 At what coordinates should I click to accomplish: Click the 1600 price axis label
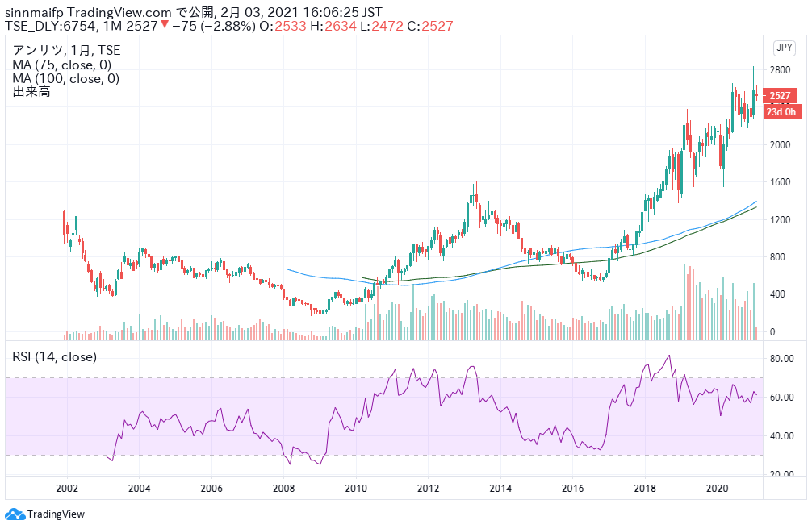[780, 181]
